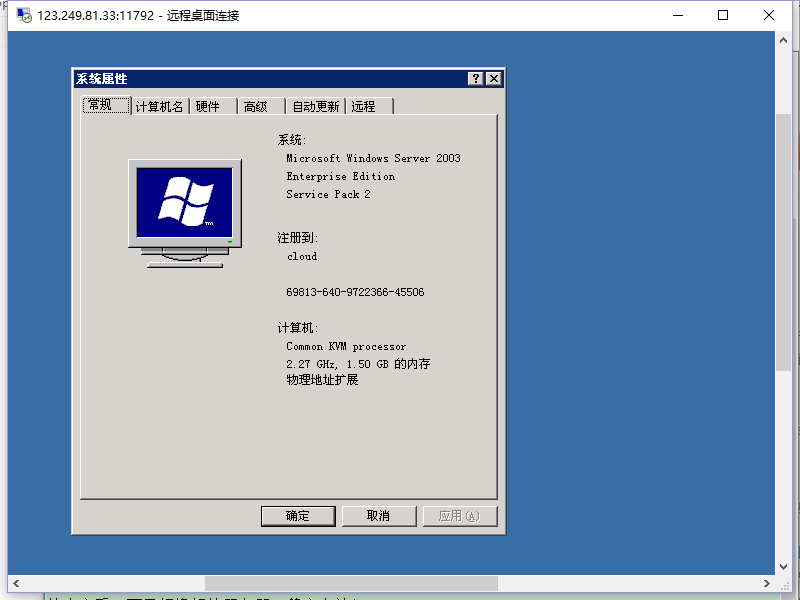This screenshot has height=600, width=800.
Task: Click the 计算机: heading label
Action: point(298,328)
